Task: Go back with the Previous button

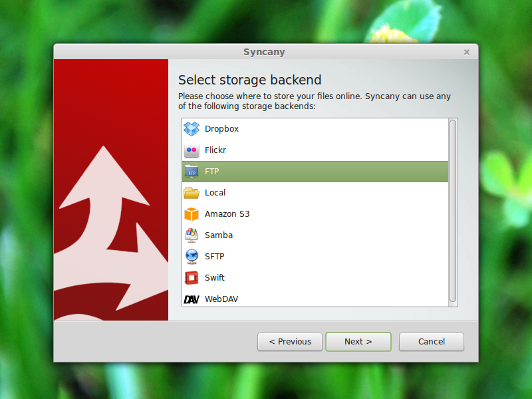Action: point(290,342)
